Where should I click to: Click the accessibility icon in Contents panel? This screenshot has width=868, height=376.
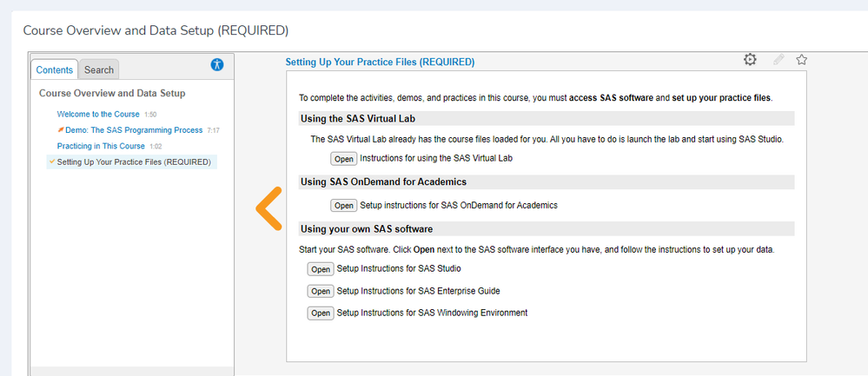[217, 65]
